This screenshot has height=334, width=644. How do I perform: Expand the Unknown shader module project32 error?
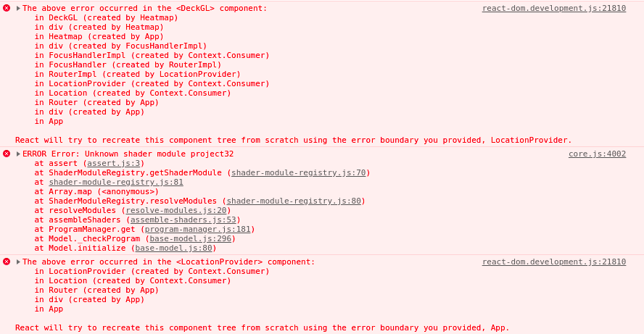18,154
